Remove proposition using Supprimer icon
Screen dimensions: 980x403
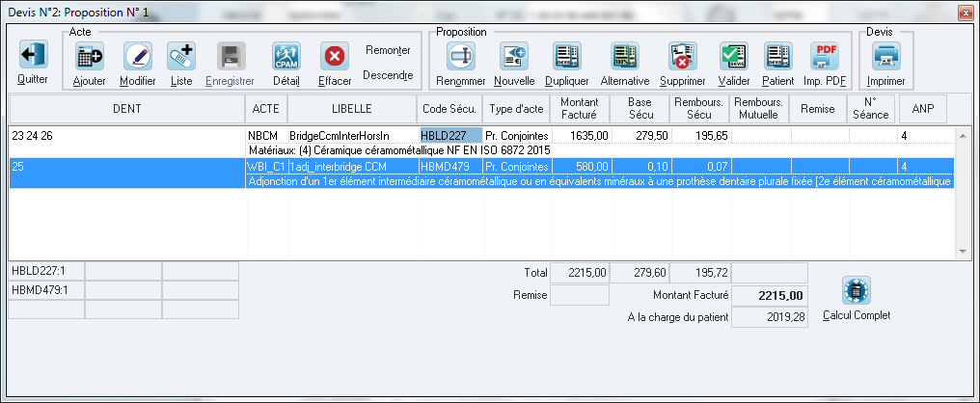point(683,57)
